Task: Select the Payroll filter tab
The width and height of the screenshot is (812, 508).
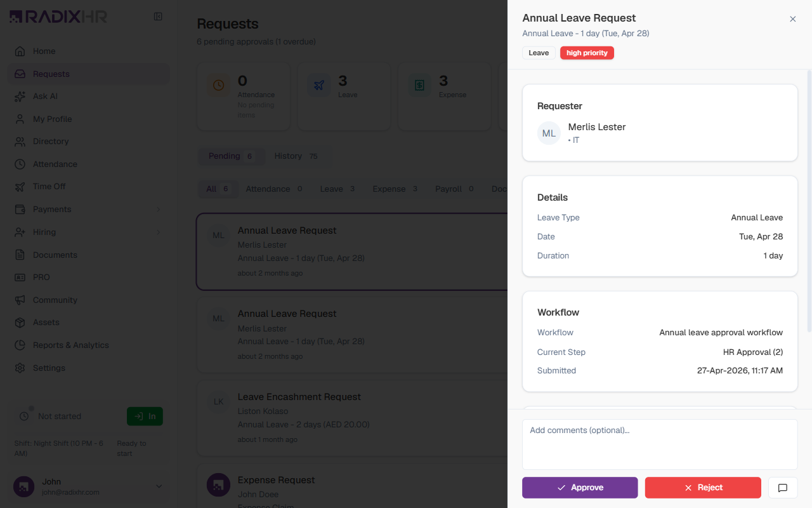Action: pos(455,189)
